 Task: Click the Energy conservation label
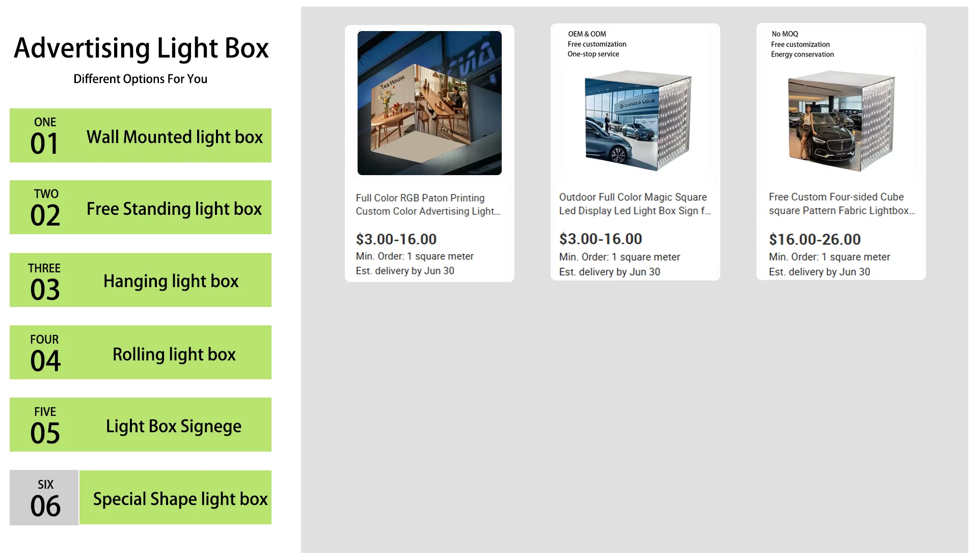[x=802, y=54]
